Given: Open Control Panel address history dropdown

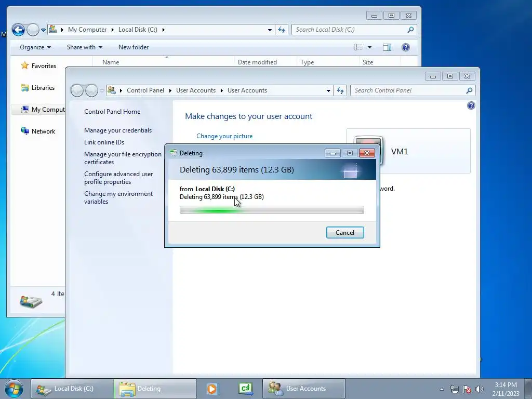Looking at the screenshot, I should (x=328, y=90).
